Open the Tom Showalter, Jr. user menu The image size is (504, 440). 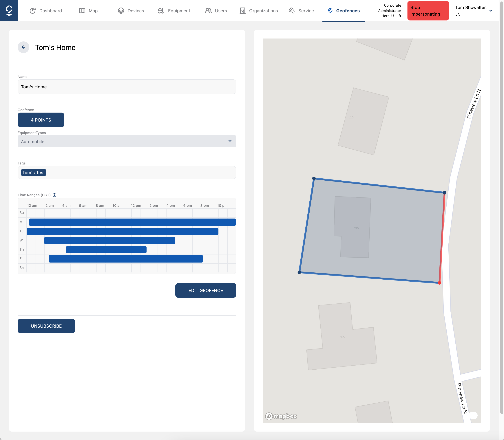pos(474,11)
